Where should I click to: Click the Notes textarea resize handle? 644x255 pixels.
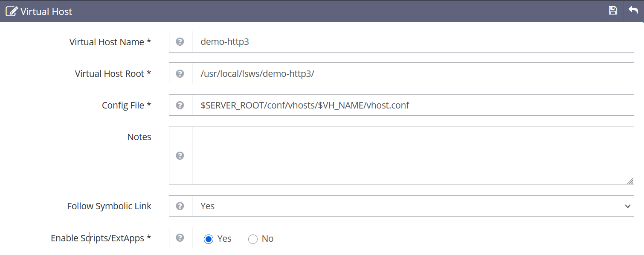pos(630,181)
